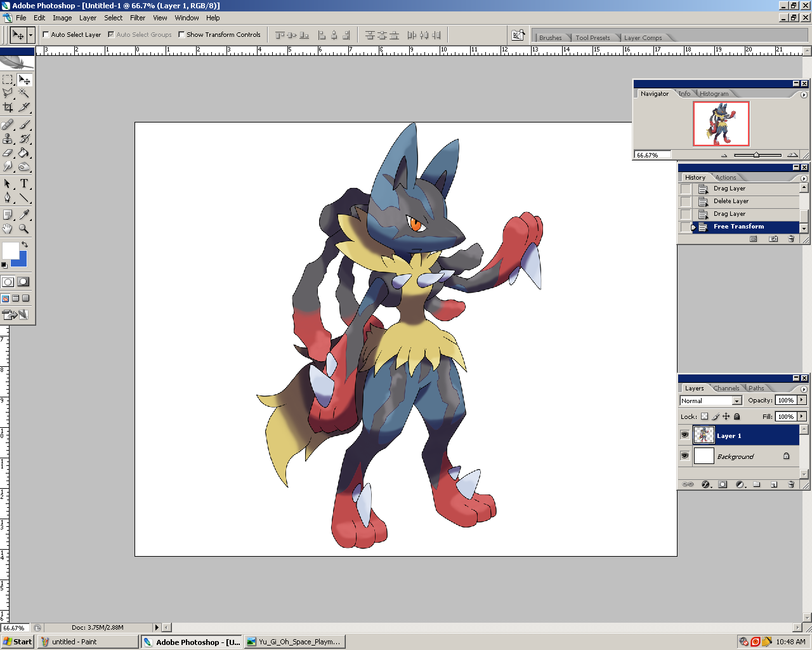This screenshot has height=650, width=812.
Task: Select the Horizontal Type tool
Action: point(24,184)
